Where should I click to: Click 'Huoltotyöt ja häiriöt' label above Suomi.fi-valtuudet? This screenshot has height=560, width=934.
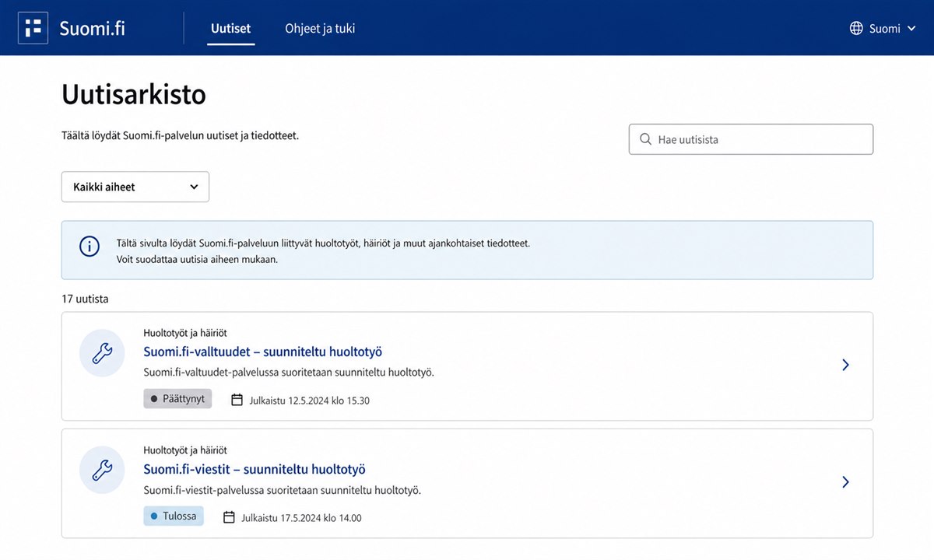tap(185, 333)
